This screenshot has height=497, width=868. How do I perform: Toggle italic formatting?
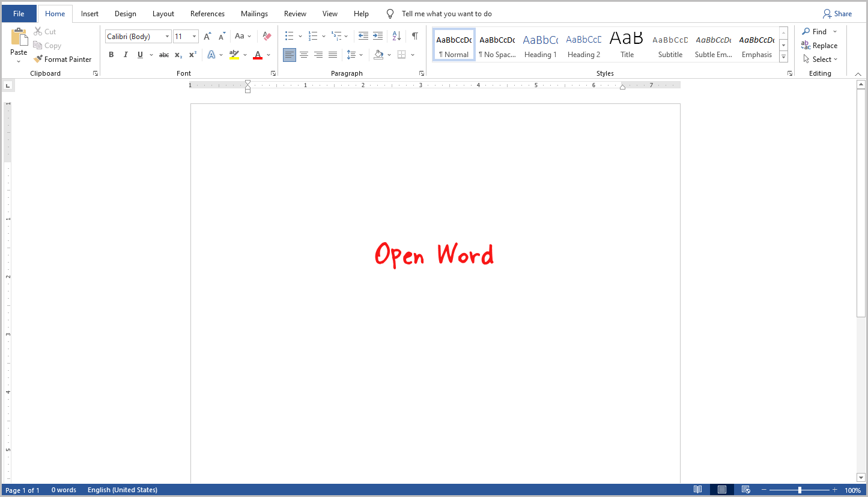[x=126, y=55]
